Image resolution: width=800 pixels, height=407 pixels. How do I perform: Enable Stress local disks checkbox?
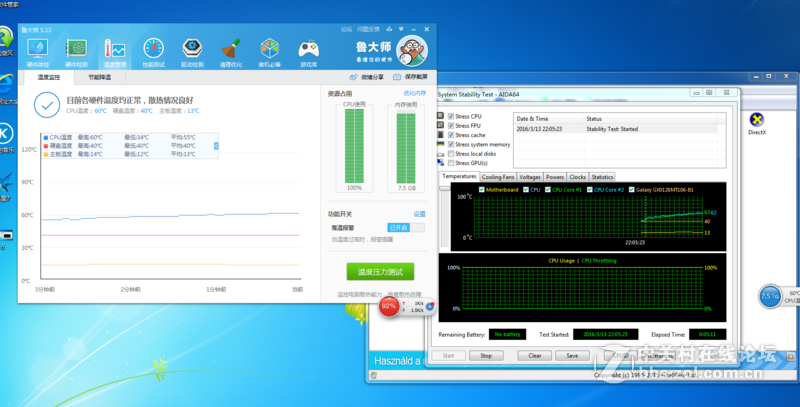(x=451, y=154)
